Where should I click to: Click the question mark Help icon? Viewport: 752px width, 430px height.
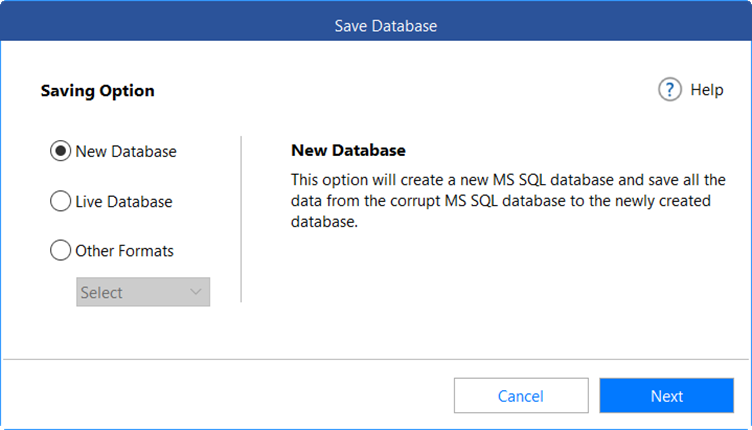670,90
